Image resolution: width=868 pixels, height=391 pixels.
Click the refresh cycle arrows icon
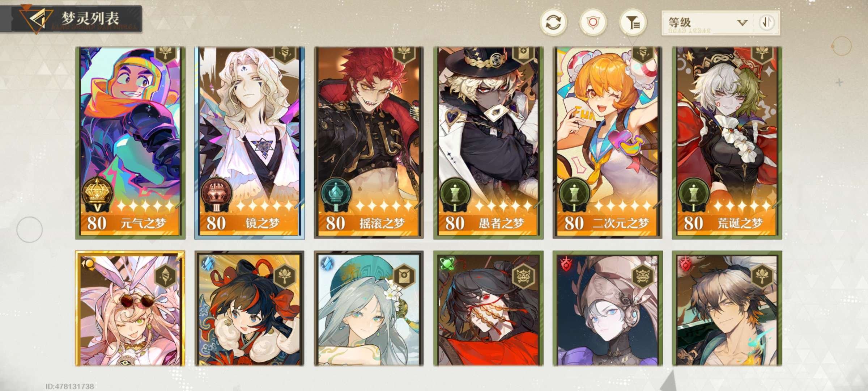(x=553, y=23)
